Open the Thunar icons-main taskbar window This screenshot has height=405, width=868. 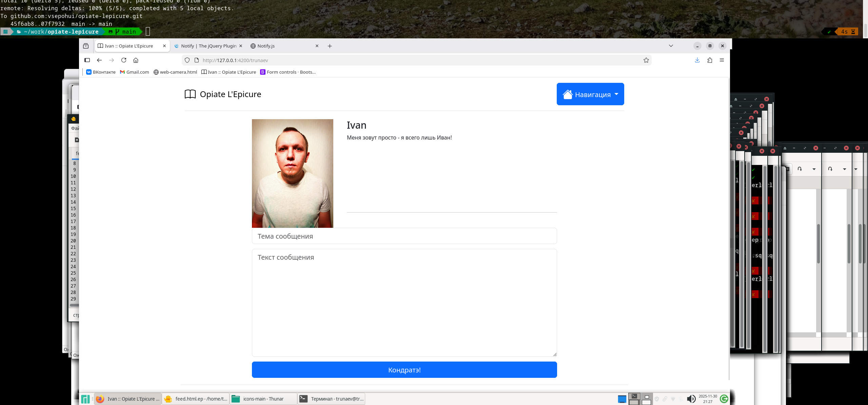point(263,399)
